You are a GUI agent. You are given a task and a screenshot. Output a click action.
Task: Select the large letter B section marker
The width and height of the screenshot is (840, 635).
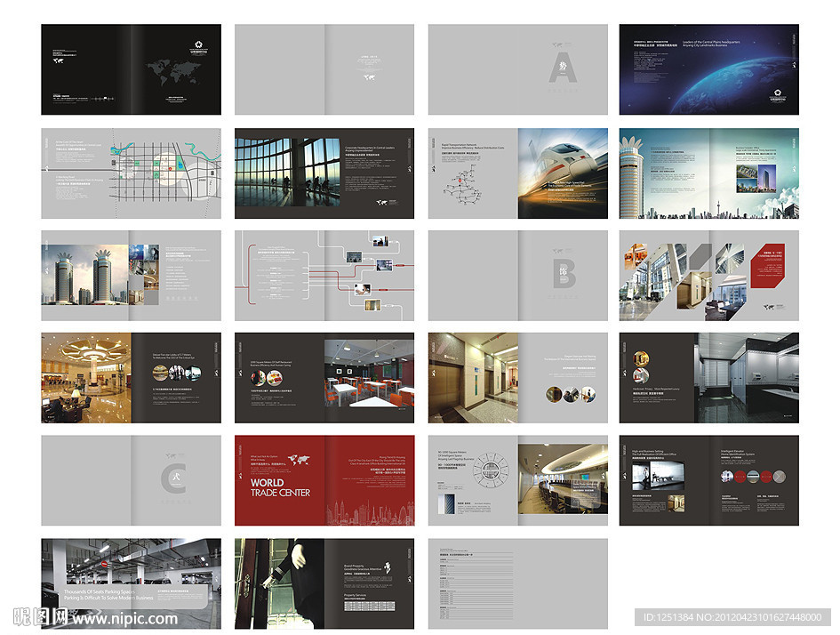coord(564,273)
